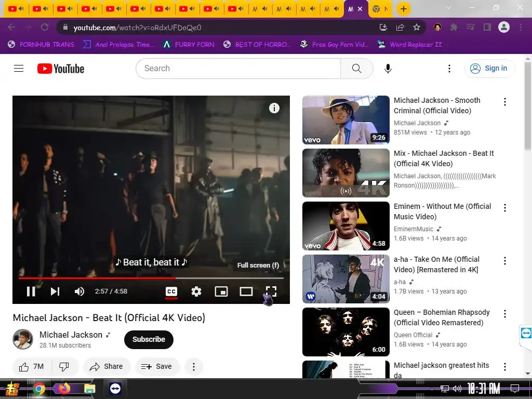
Task: Click the video info card icon
Action: click(x=274, y=108)
